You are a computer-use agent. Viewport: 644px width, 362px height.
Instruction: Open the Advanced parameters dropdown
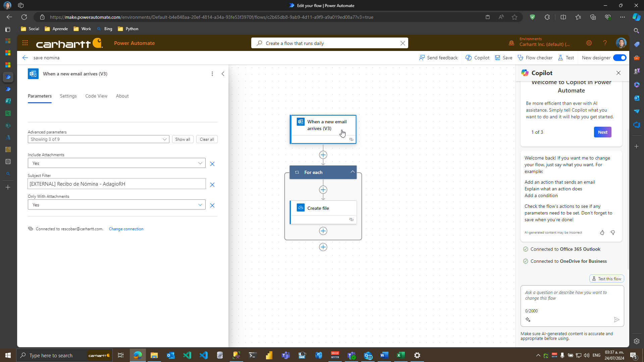(164, 139)
